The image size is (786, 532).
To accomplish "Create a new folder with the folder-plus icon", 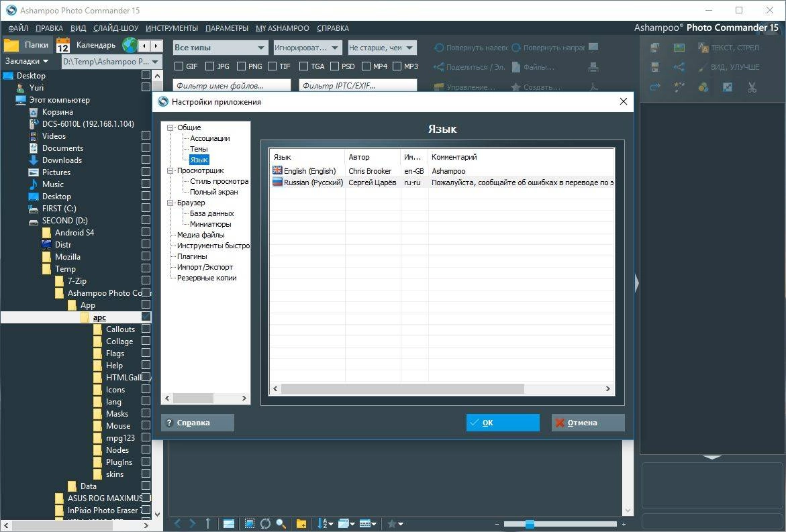I will coord(301,523).
